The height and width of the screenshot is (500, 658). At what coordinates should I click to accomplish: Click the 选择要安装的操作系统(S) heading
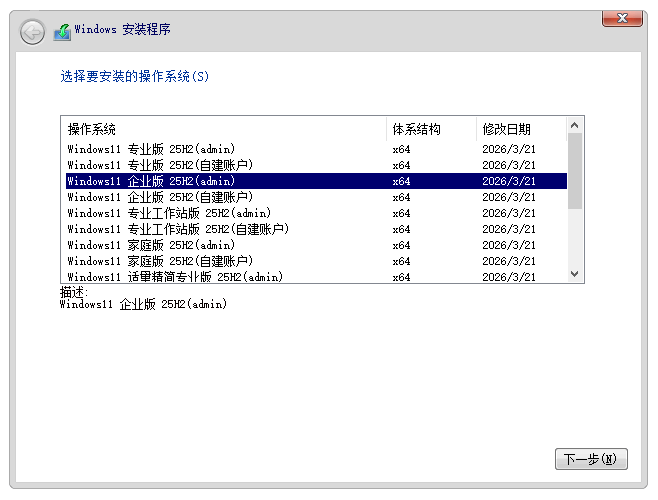pyautogui.click(x=134, y=76)
